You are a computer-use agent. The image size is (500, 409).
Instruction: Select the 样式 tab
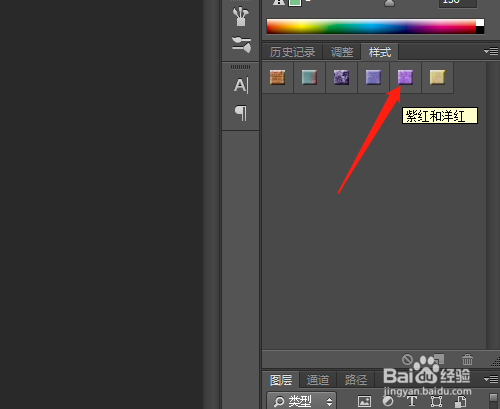[380, 52]
